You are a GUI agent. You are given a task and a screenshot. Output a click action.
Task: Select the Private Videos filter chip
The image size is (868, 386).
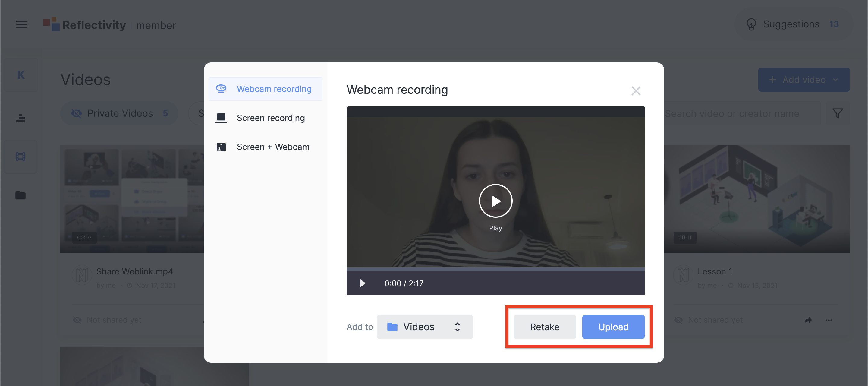pyautogui.click(x=120, y=113)
